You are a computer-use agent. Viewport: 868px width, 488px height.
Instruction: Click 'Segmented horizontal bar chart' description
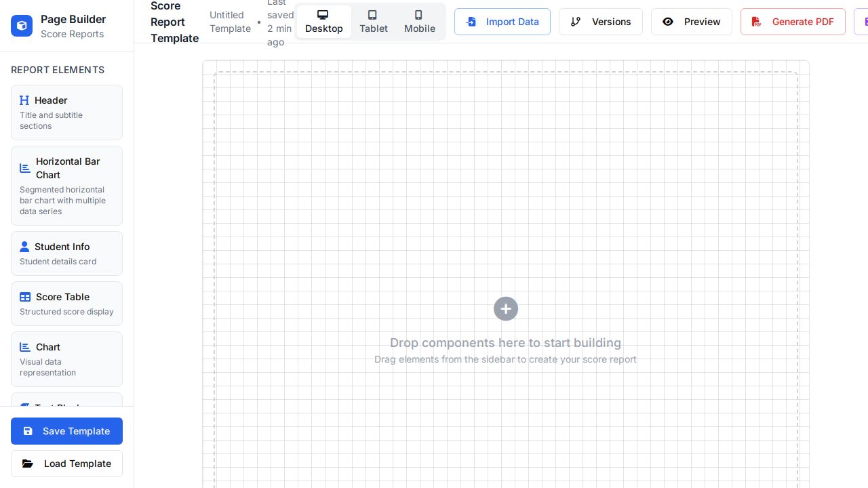click(62, 201)
